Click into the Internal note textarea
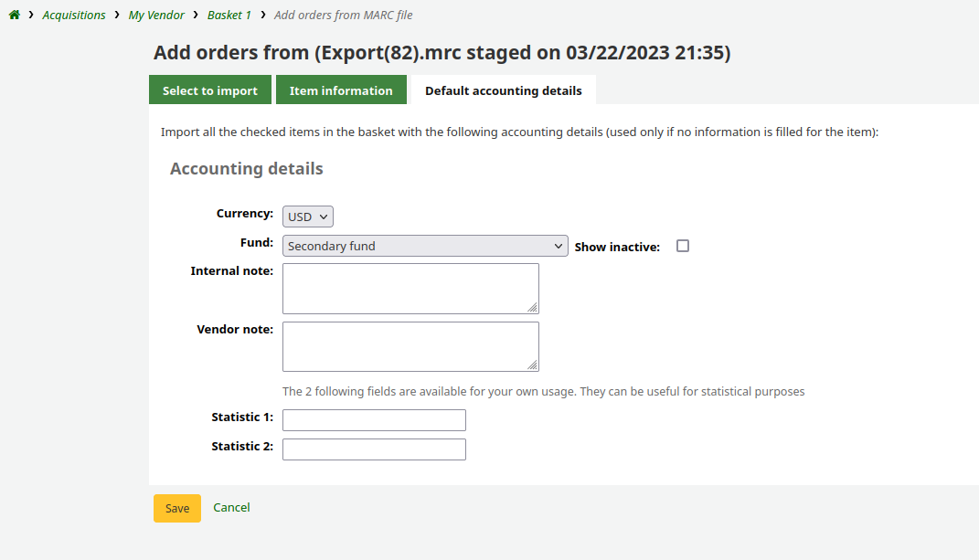979x560 pixels. coord(410,289)
